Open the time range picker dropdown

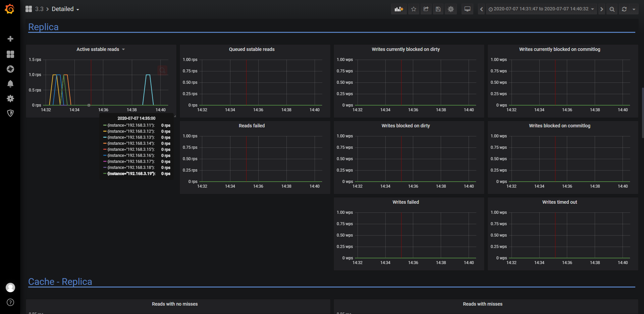[x=541, y=9]
